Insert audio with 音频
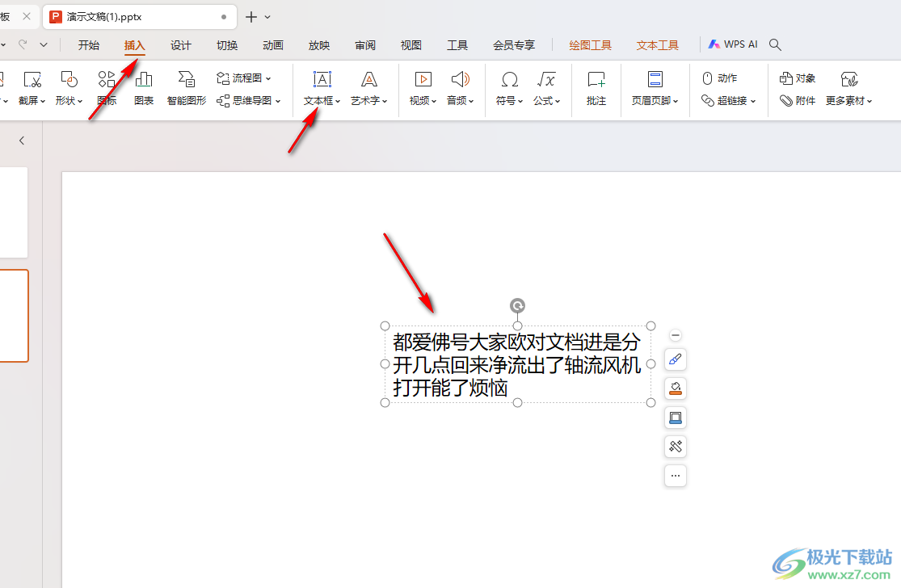901x588 pixels. coord(461,88)
